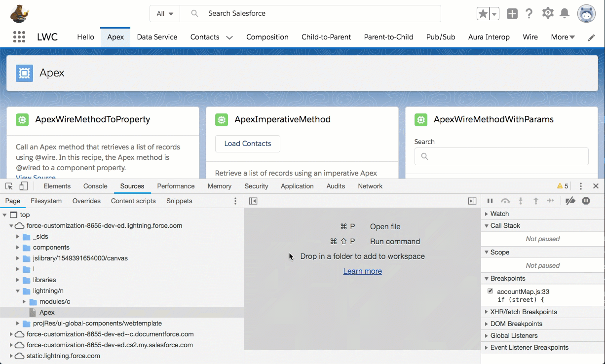Viewport: 605px width, 364px height.
Task: Click the ApexWireMethodToProperty card icon
Action: pos(22,119)
